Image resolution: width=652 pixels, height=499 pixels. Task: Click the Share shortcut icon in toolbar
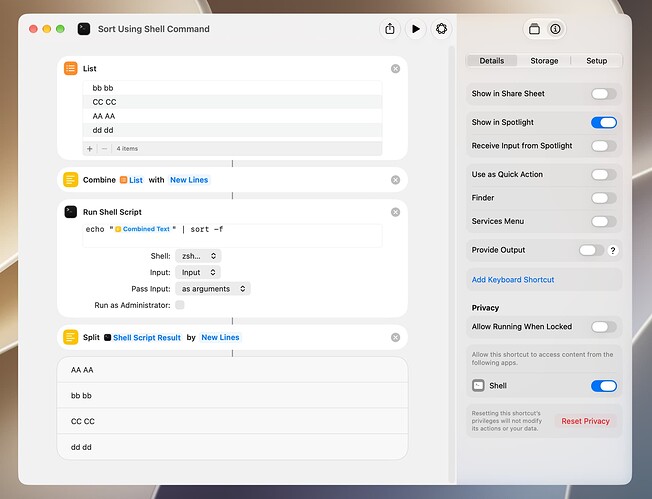point(390,29)
